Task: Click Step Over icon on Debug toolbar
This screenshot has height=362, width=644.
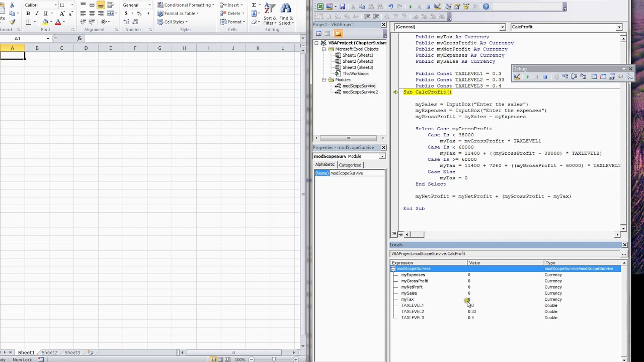Action: click(x=574, y=76)
